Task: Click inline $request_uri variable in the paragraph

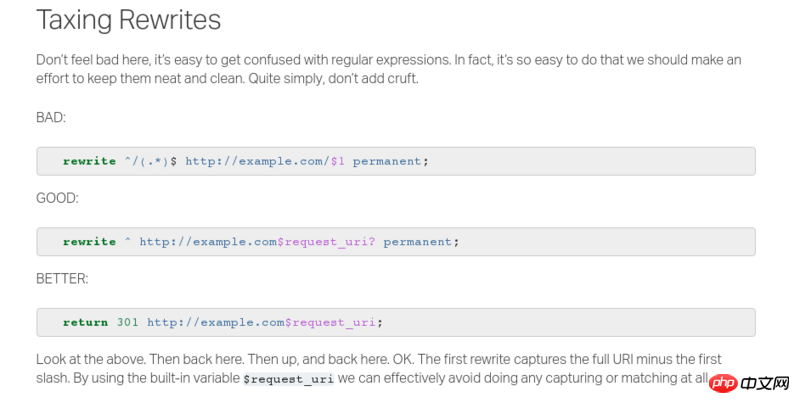Action: [x=288, y=379]
